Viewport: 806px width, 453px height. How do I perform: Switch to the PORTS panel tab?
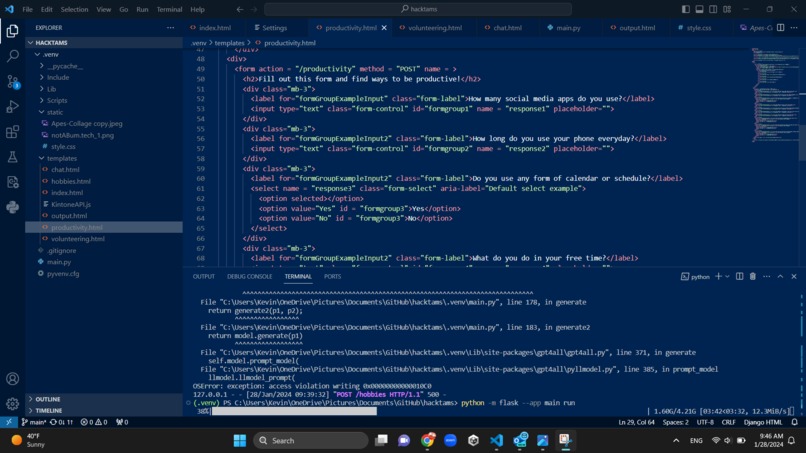pos(333,277)
